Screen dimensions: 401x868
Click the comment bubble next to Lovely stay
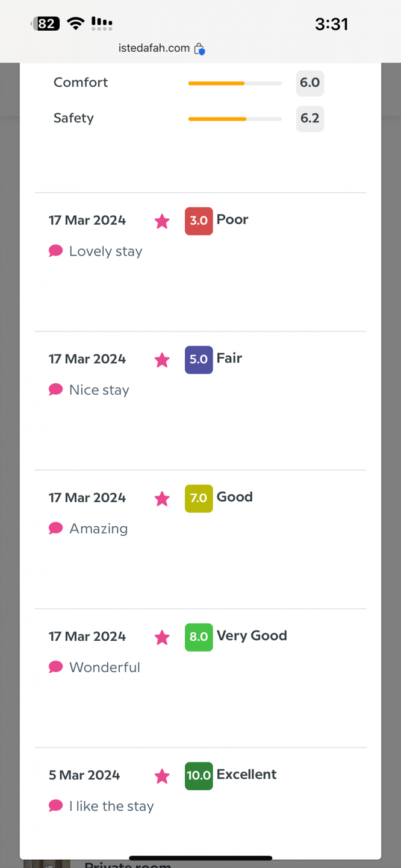pyautogui.click(x=56, y=251)
